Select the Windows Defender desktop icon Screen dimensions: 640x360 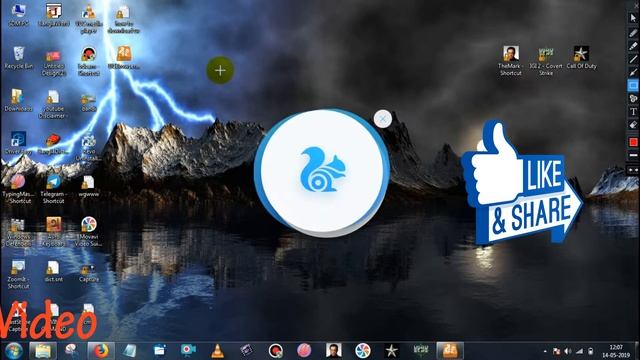tap(18, 232)
